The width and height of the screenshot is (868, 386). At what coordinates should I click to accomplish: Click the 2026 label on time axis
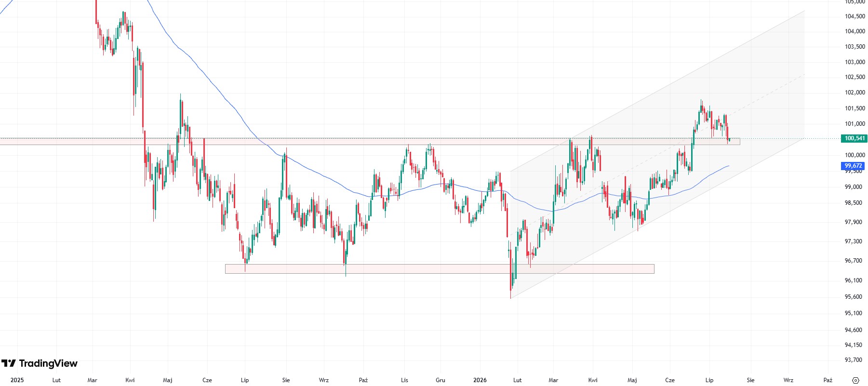[480, 380]
